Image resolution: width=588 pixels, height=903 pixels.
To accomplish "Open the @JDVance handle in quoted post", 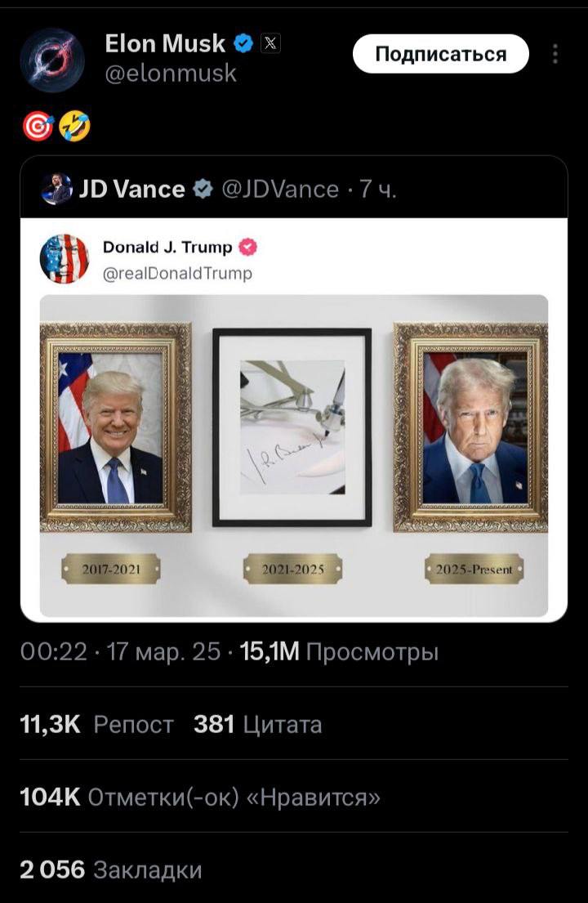I will [280, 190].
